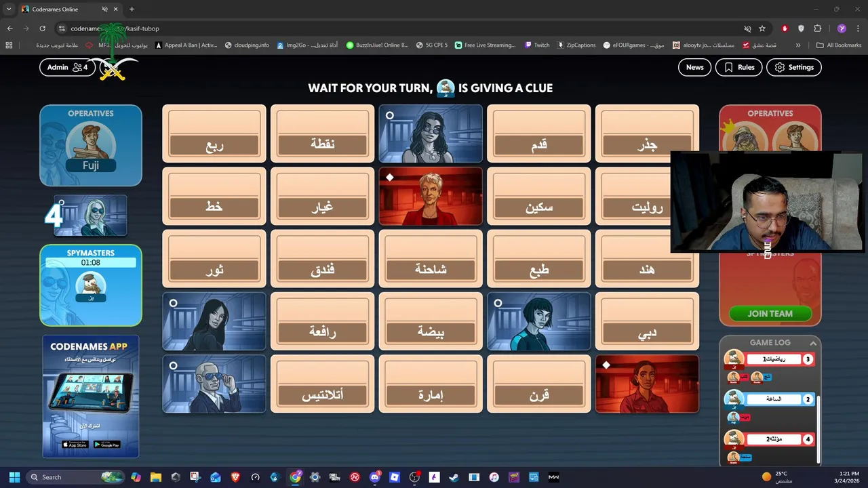
Task: Open the ZipCaptions bookmark
Action: [576, 45]
